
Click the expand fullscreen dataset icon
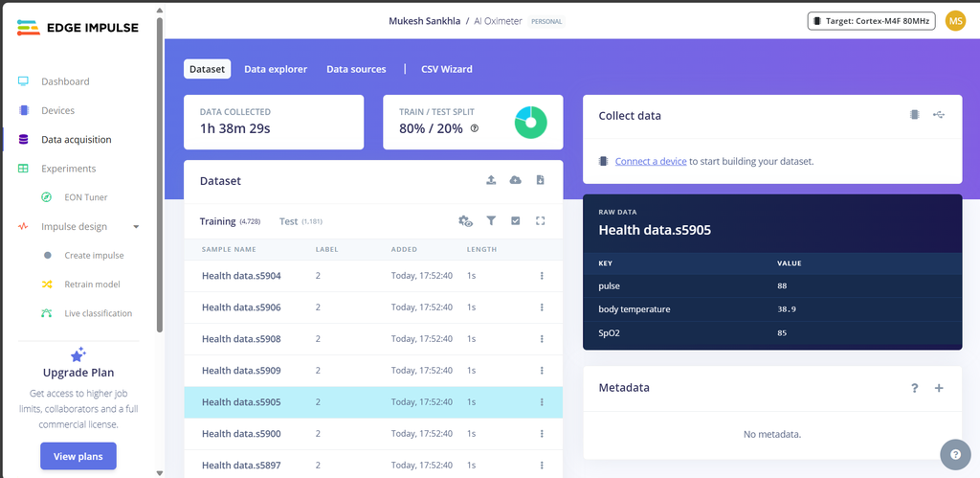[x=541, y=221]
